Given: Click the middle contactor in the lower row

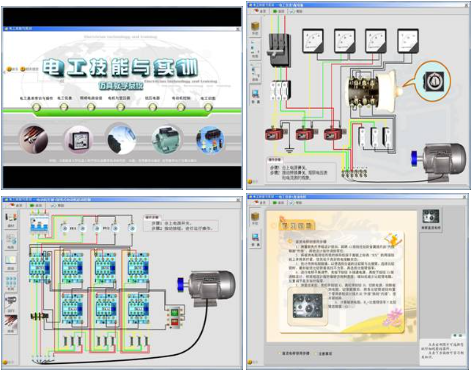Looking at the screenshot, I should click(105, 308).
